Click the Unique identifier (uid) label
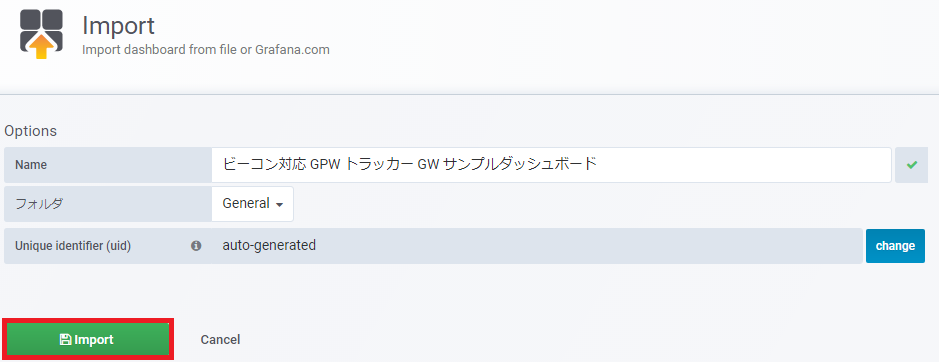 73,246
